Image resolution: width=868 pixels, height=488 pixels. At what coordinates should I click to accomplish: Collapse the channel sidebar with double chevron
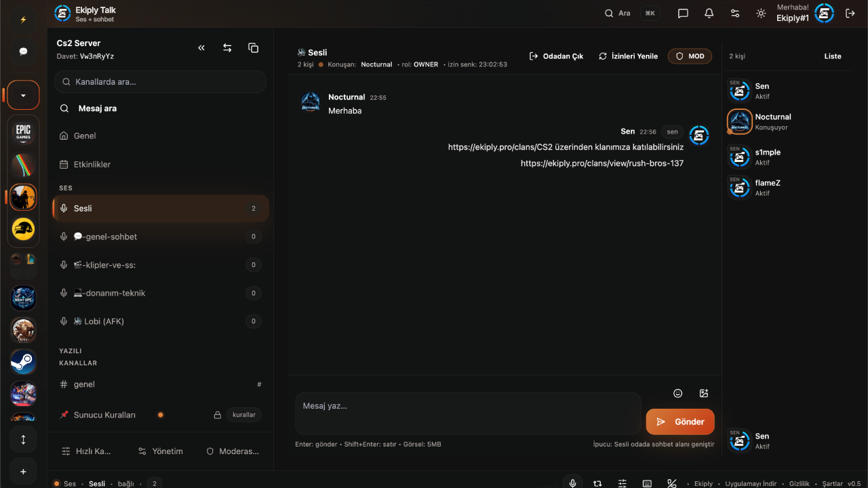201,48
